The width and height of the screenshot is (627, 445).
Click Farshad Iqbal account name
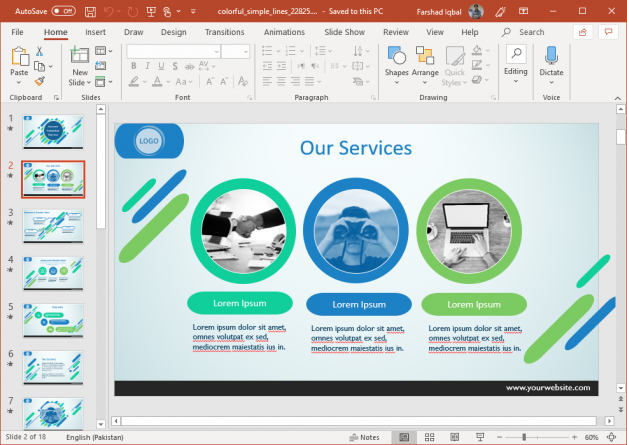439,12
